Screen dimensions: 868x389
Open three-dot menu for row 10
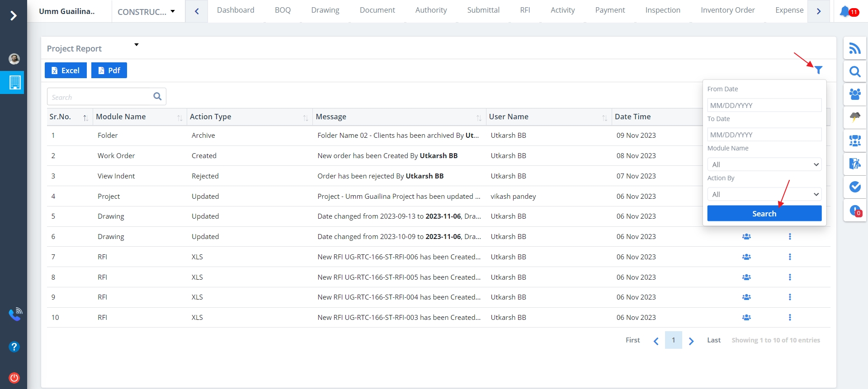point(790,318)
